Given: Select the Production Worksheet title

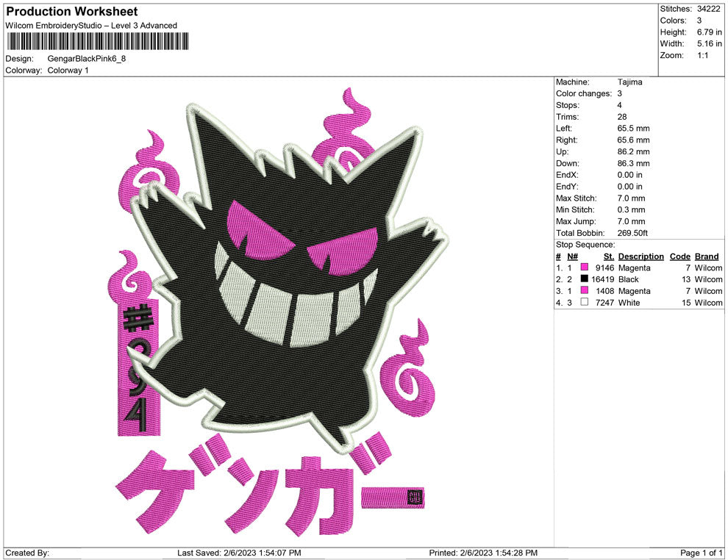Looking at the screenshot, I should (71, 11).
